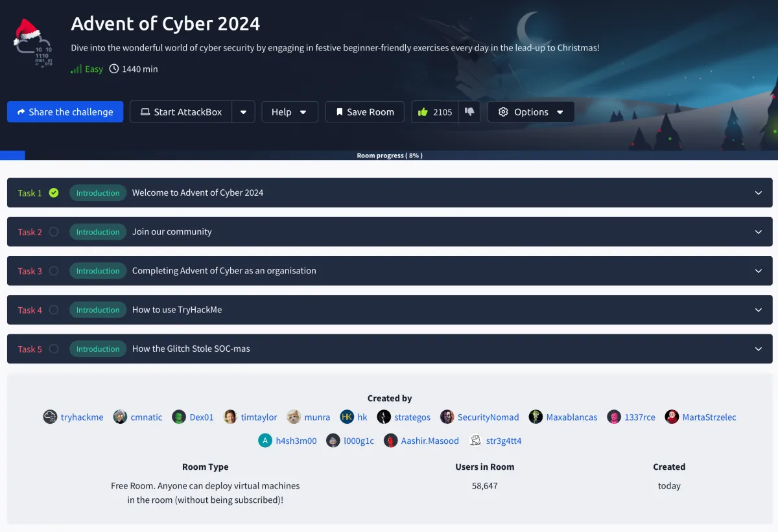Open SecurityNomad profile link
Image resolution: width=778 pixels, height=532 pixels.
488,417
